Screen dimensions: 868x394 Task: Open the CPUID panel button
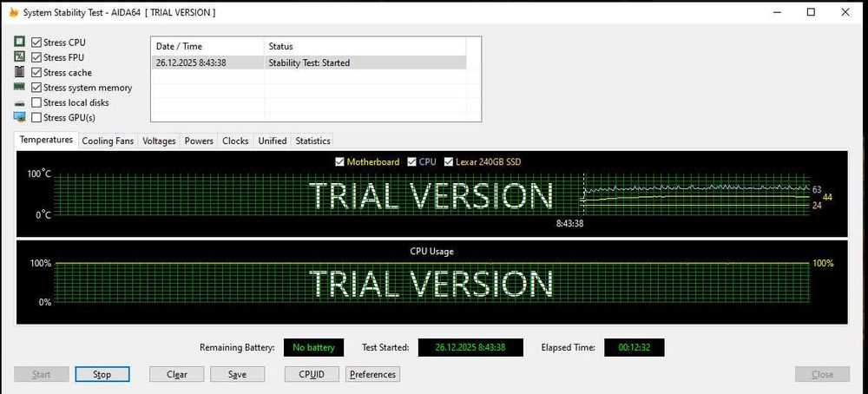(312, 375)
